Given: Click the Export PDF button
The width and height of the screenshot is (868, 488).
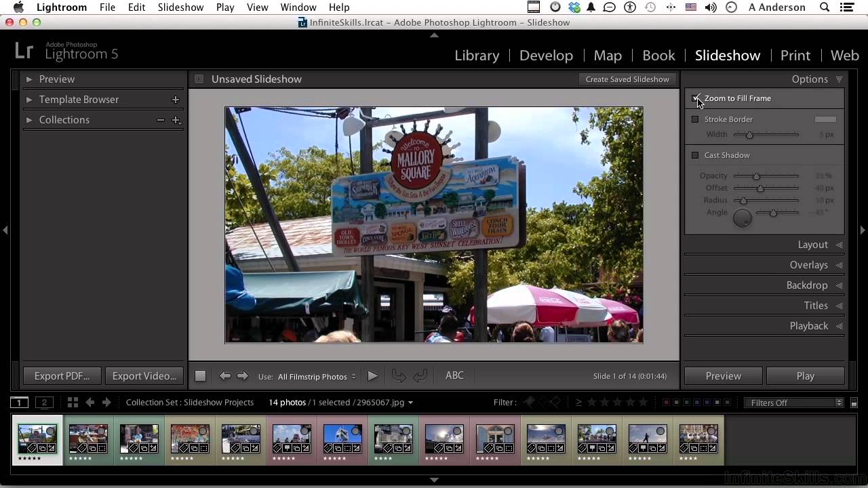Looking at the screenshot, I should (x=62, y=376).
